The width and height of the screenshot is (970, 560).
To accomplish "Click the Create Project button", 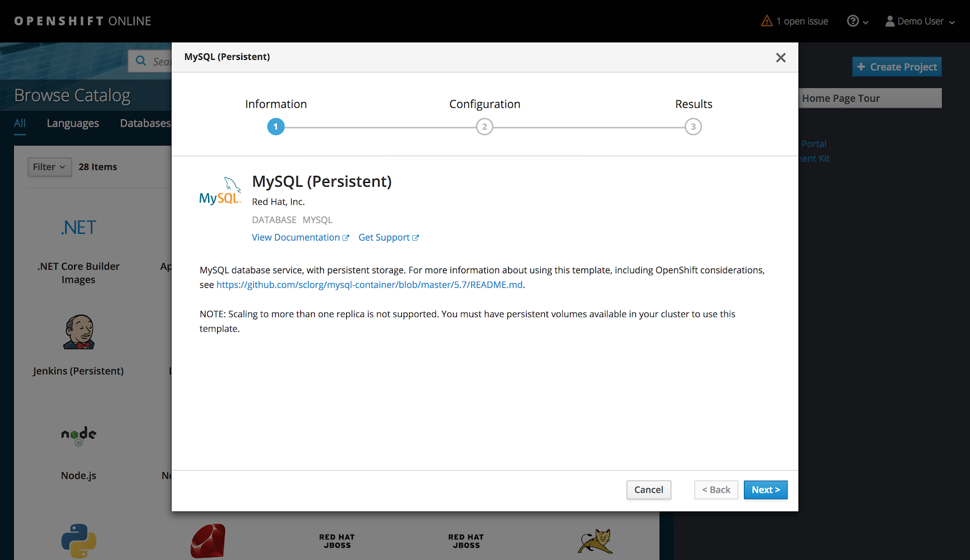I will pos(897,67).
